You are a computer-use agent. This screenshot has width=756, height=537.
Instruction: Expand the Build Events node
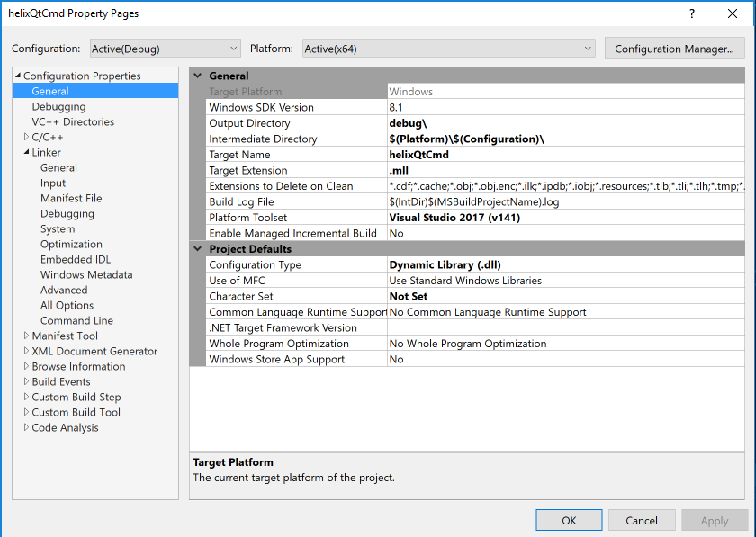click(x=25, y=381)
